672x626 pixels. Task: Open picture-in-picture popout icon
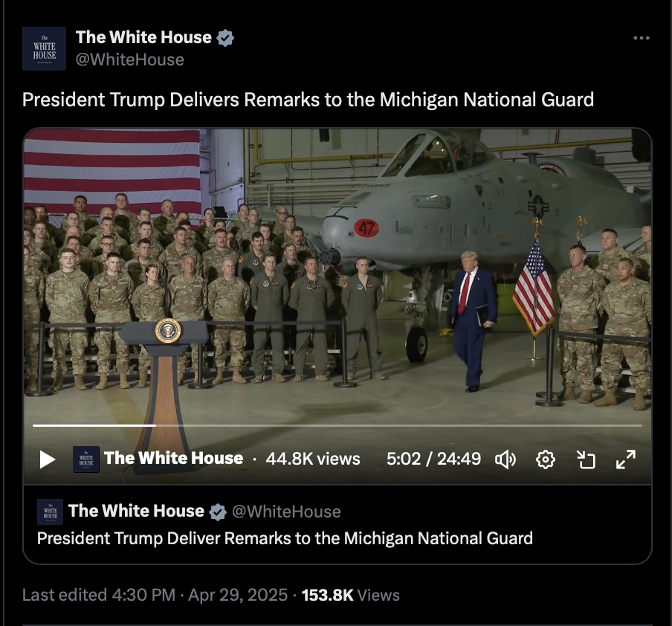(x=586, y=459)
